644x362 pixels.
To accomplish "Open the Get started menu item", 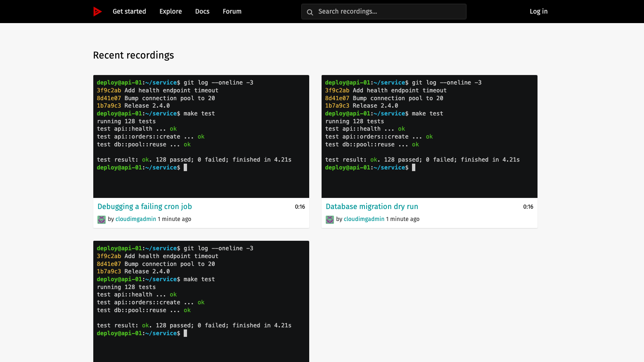I will tap(129, 12).
